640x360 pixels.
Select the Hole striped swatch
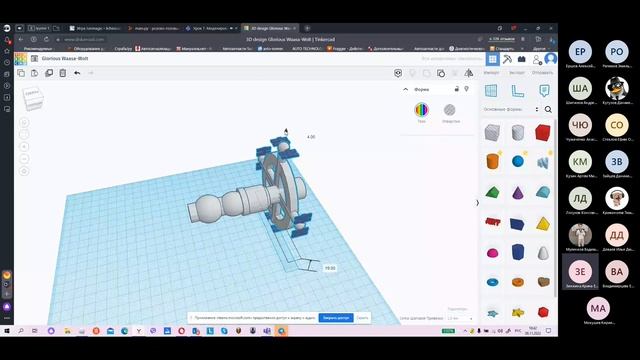pos(449,109)
